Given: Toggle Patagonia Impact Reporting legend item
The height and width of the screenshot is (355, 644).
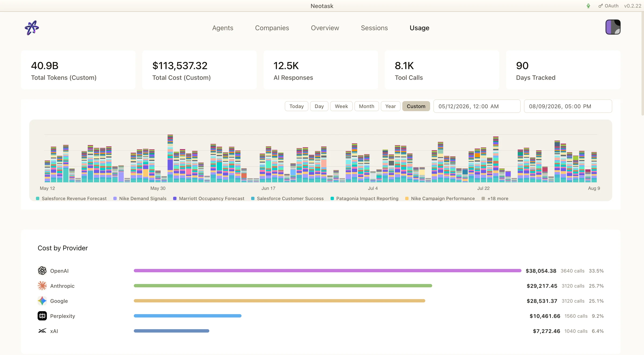Looking at the screenshot, I should [x=364, y=198].
